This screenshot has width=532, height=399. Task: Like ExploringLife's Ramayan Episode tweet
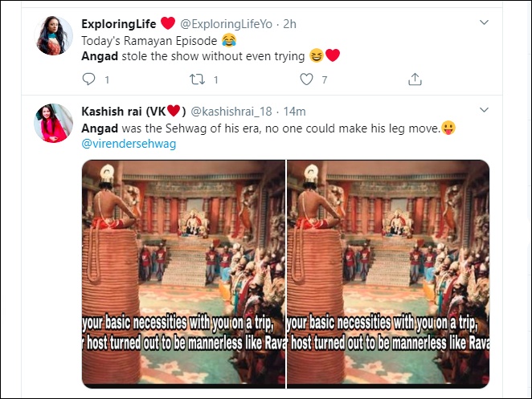(x=306, y=79)
